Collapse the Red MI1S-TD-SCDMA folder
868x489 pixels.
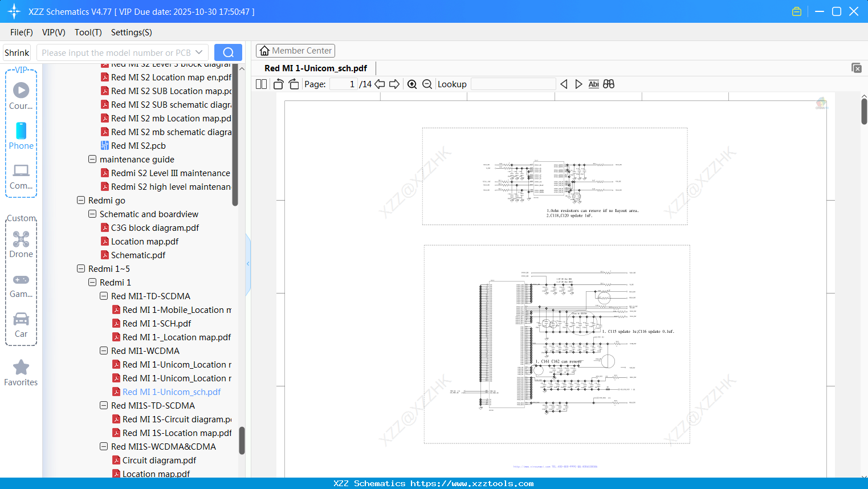(104, 405)
